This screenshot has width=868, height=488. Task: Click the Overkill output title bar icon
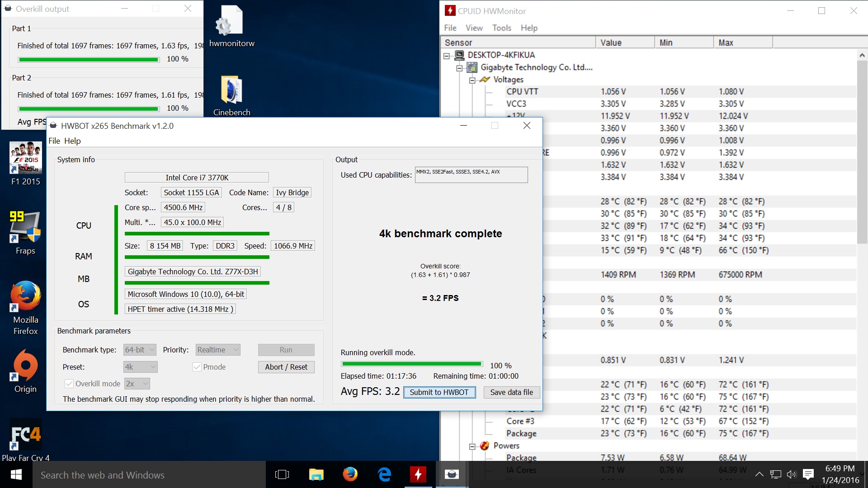click(x=8, y=9)
